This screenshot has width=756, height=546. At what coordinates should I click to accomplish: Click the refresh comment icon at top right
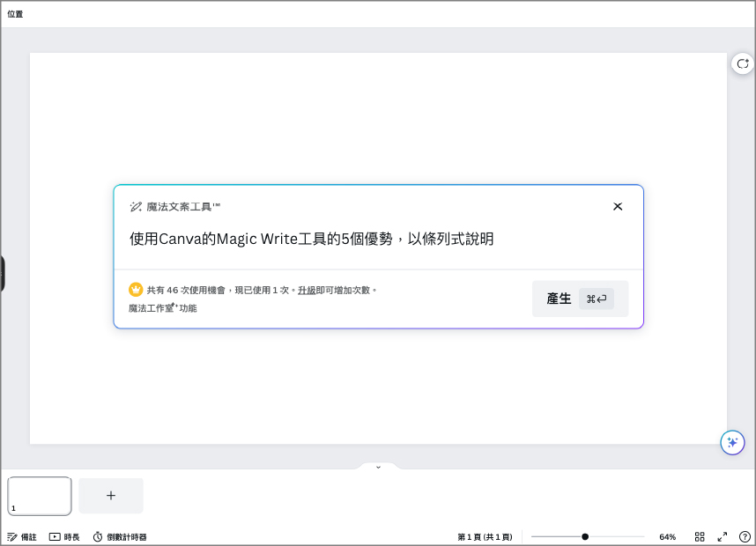point(743,63)
